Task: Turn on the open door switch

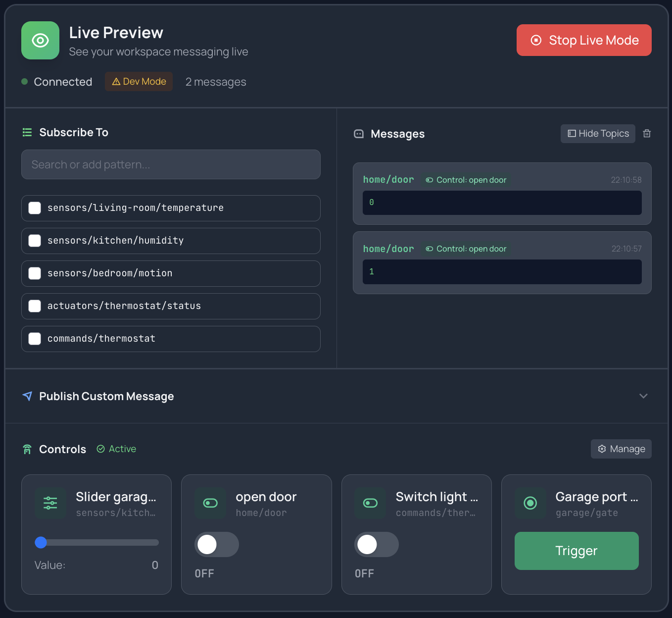Action: point(217,545)
